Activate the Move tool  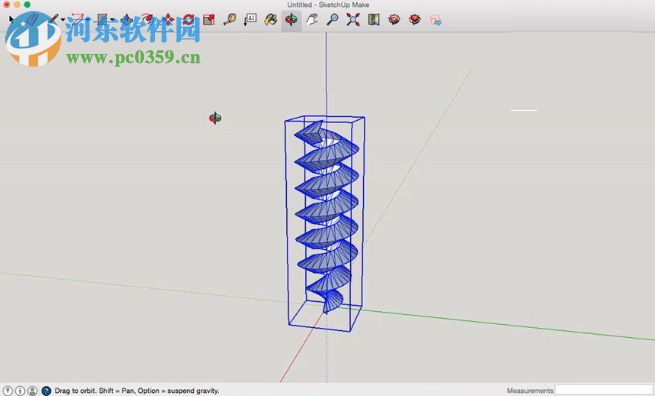pos(168,19)
